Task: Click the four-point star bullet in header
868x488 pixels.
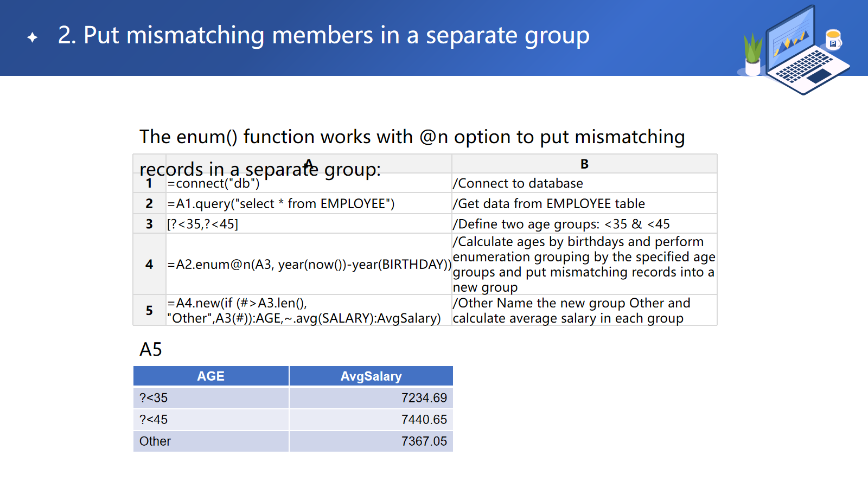Action: click(33, 37)
